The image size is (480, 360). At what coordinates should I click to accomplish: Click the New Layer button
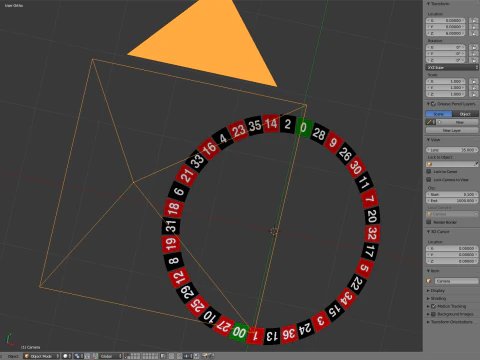[x=452, y=130]
